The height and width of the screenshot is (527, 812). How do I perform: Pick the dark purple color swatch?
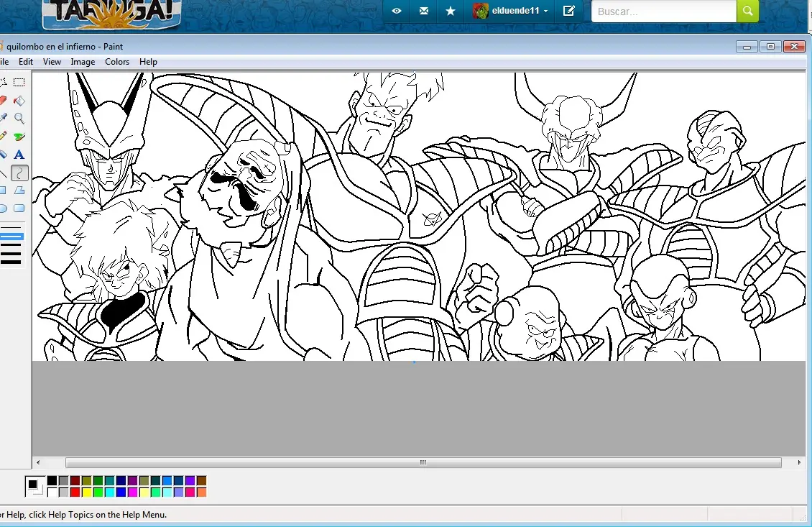[132, 480]
